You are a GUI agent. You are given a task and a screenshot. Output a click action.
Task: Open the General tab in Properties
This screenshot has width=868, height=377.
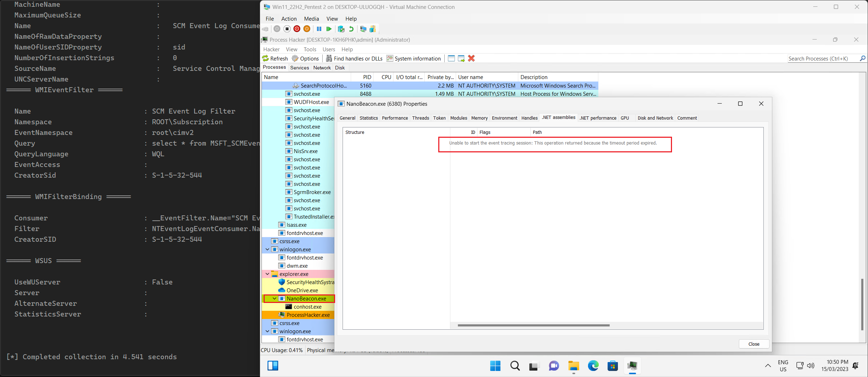click(347, 118)
